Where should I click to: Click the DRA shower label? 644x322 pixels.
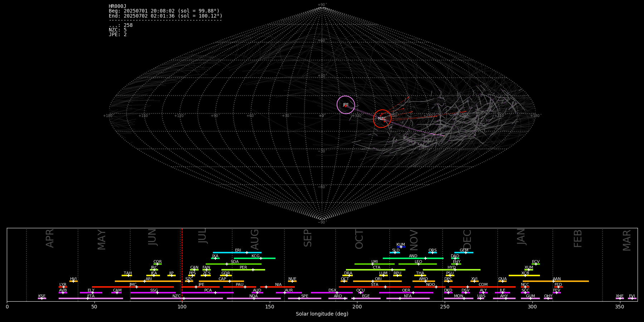[348, 273]
